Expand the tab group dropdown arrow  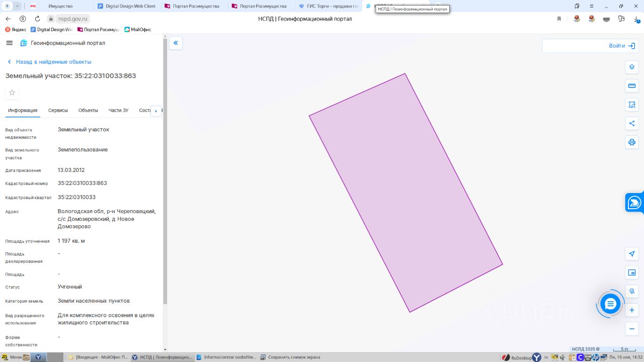(x=18, y=6)
